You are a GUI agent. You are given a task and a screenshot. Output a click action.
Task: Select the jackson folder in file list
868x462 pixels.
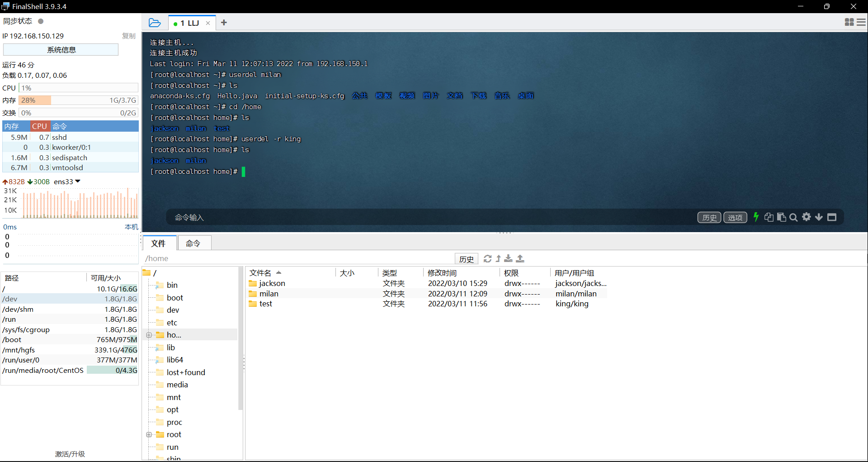427,283
